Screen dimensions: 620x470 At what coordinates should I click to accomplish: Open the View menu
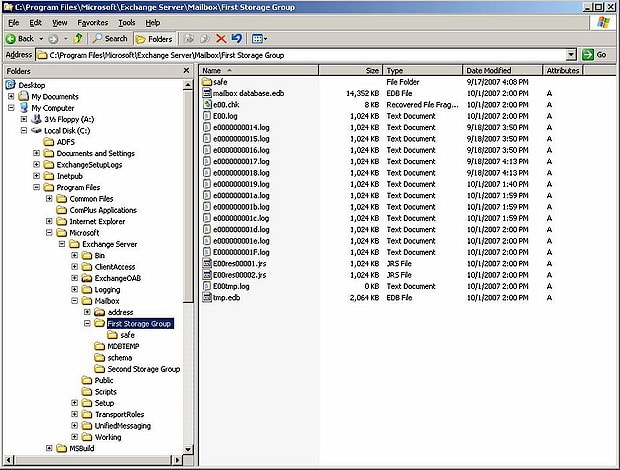tap(60, 23)
